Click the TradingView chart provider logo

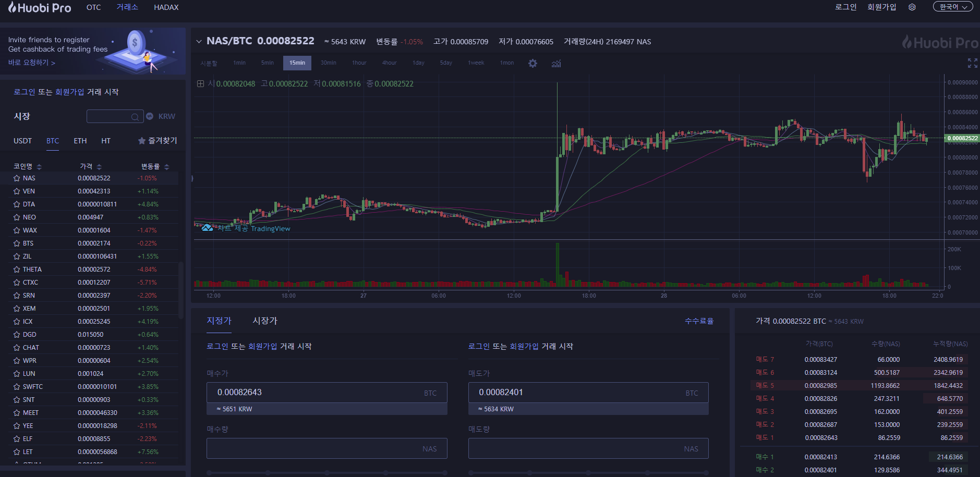(246, 228)
